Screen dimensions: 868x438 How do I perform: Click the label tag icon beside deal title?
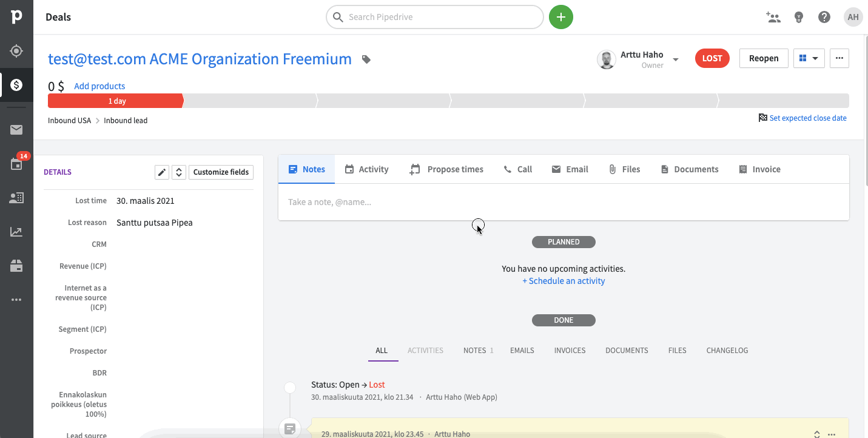[366, 59]
